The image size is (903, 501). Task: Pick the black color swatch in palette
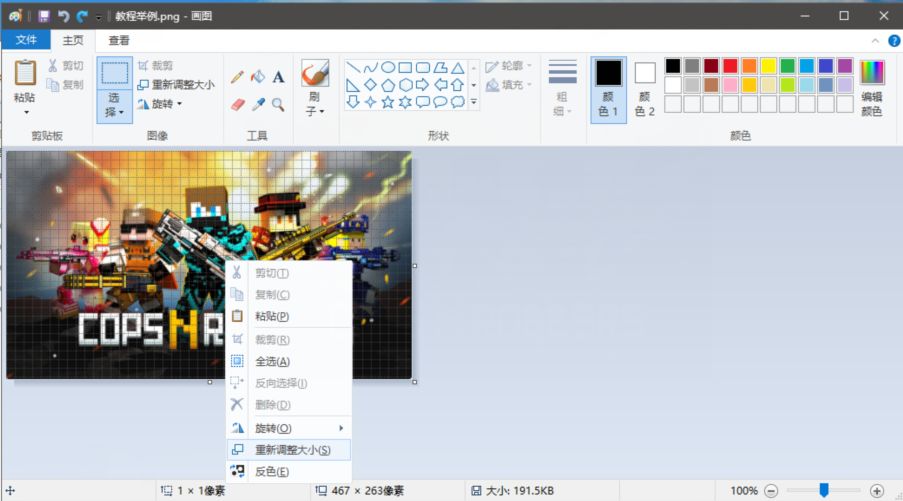point(673,66)
